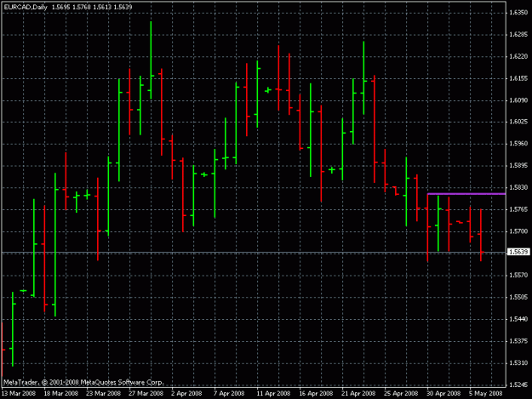Click the 13 Mar 2008 date label
This screenshot has height=399, width=532.
click(x=19, y=394)
